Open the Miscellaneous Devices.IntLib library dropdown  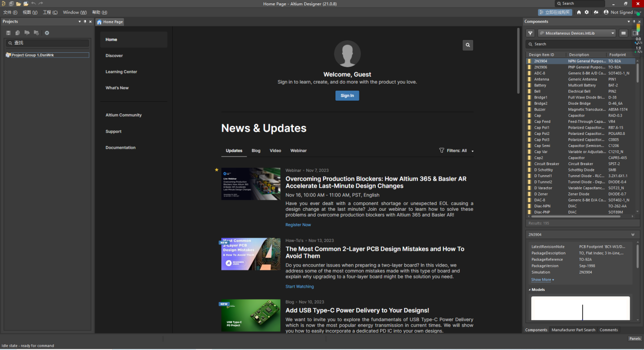tap(576, 33)
